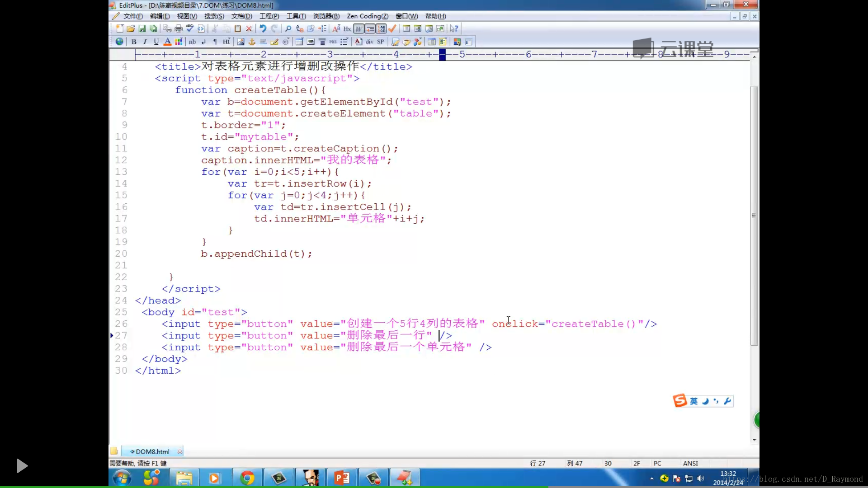Open the Zen Coding(Z) menu

click(367, 16)
